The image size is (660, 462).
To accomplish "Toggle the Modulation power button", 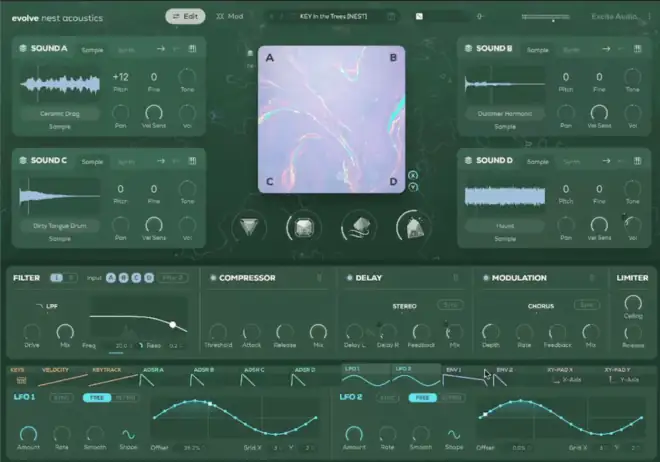I will click(486, 278).
